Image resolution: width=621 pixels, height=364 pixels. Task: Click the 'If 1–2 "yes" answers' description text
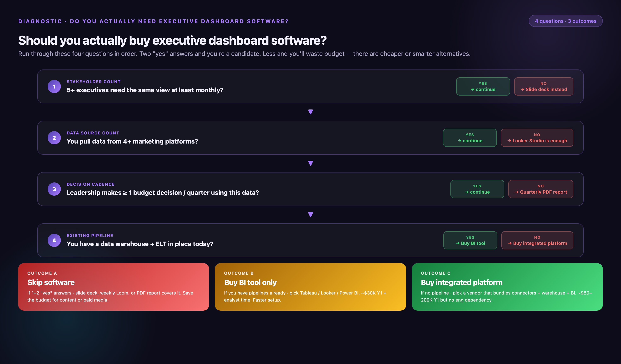(110, 296)
